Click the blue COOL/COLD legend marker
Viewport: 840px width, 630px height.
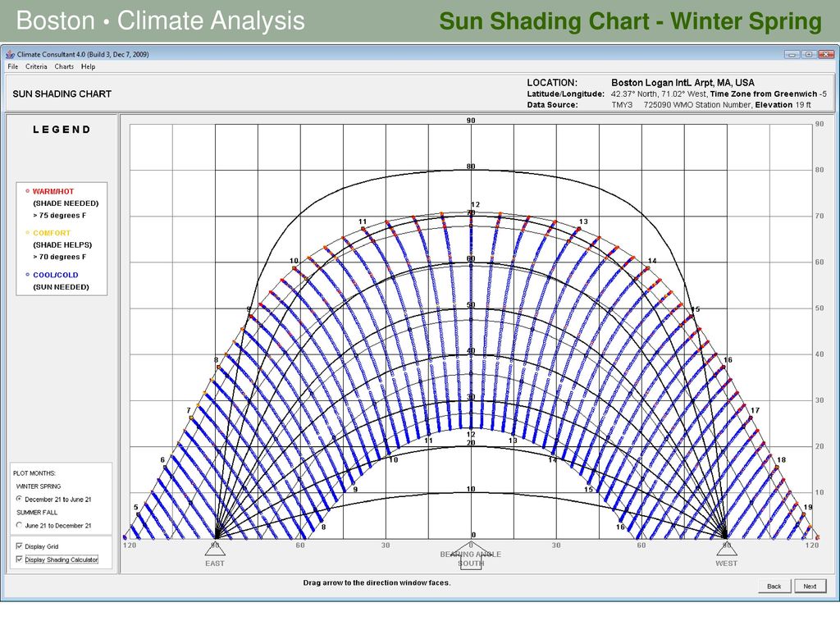pos(28,274)
